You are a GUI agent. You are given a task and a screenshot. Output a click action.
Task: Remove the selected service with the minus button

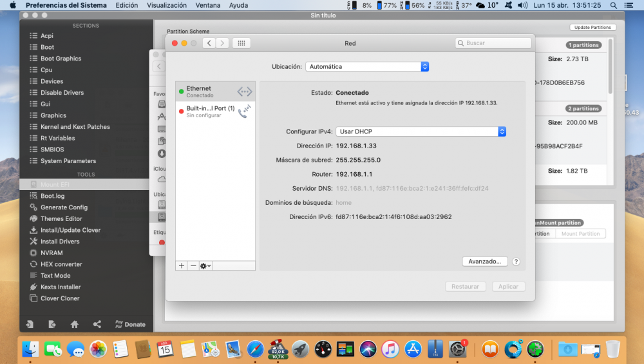tap(193, 266)
